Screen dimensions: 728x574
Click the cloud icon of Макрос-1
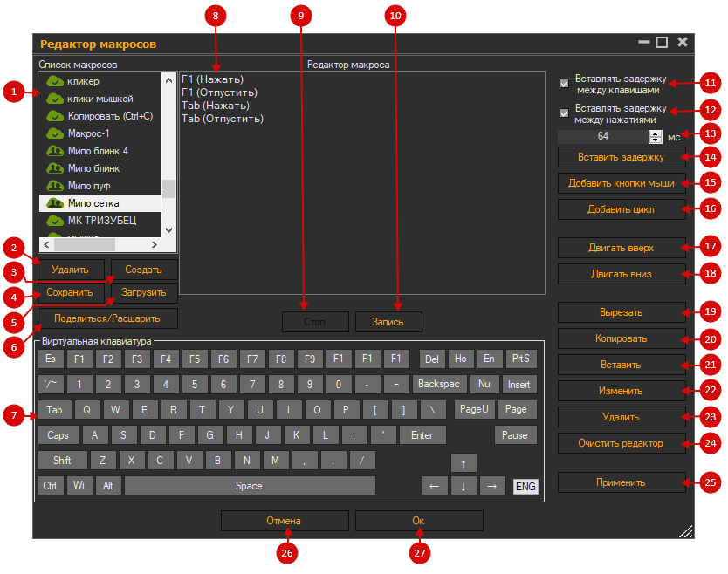coord(55,133)
